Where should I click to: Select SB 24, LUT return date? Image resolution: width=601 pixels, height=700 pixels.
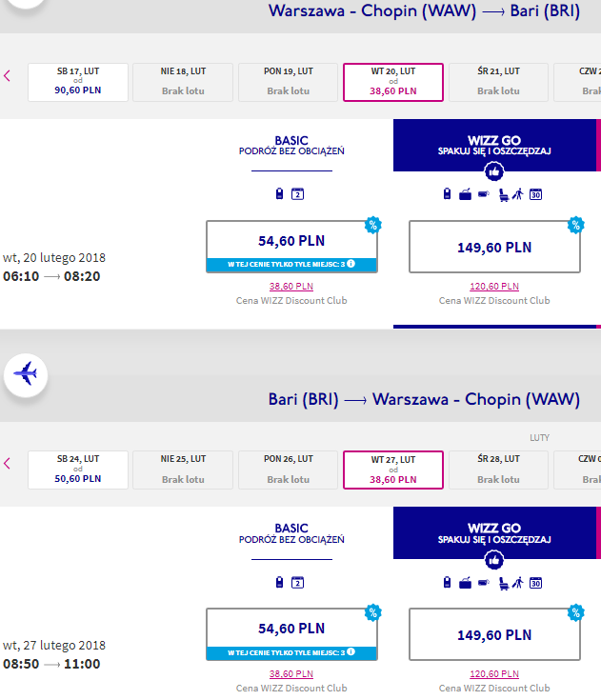pos(78,470)
